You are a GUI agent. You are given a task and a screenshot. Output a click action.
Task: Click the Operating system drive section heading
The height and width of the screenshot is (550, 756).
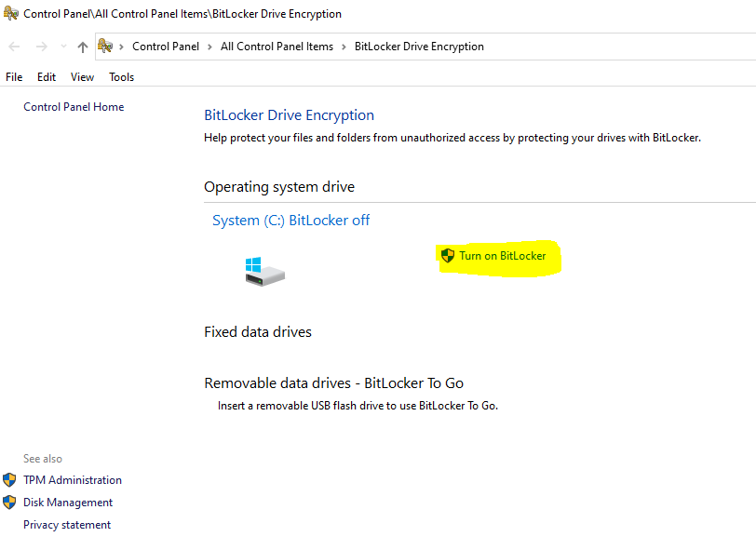point(279,187)
